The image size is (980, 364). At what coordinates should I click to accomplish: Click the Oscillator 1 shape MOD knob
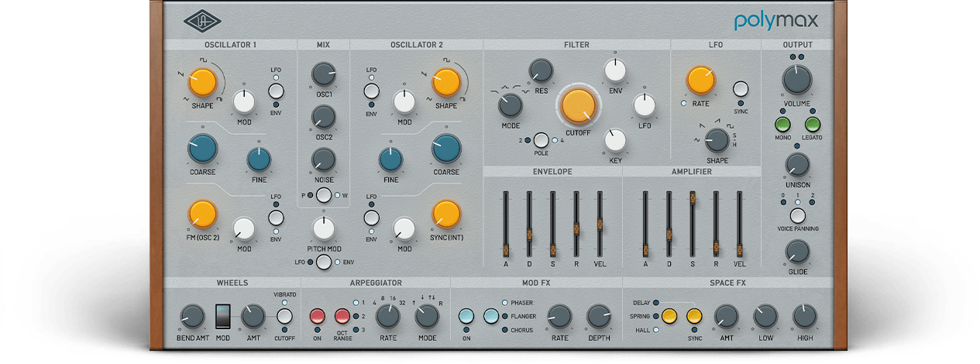(243, 101)
